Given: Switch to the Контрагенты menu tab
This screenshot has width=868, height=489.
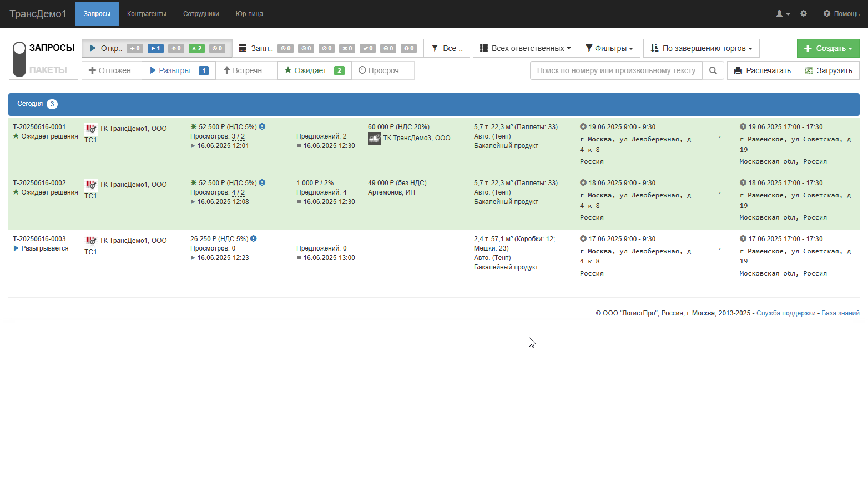Looking at the screenshot, I should pyautogui.click(x=147, y=14).
